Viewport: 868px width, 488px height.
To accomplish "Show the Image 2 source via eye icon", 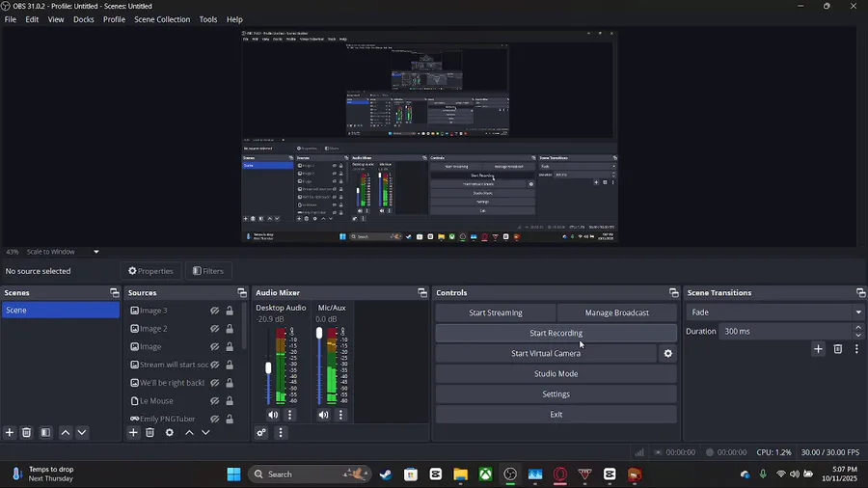I will [215, 329].
